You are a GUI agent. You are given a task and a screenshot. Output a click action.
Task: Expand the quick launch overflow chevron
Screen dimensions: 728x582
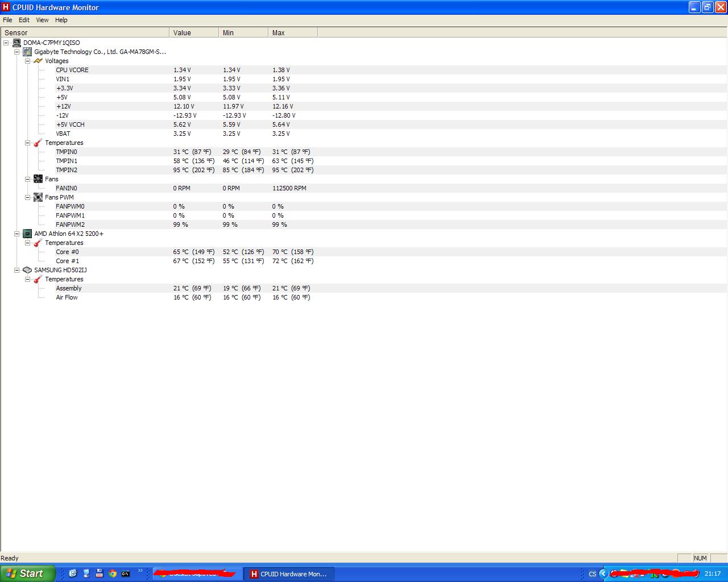(x=140, y=571)
